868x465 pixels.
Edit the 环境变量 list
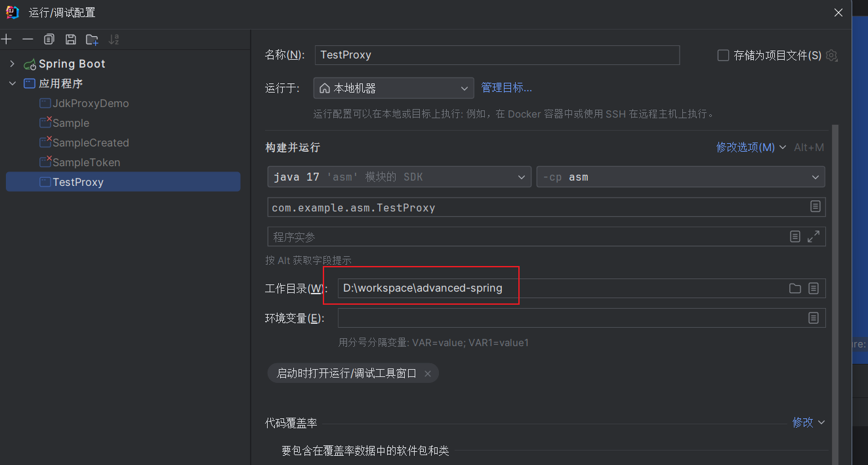[814, 318]
